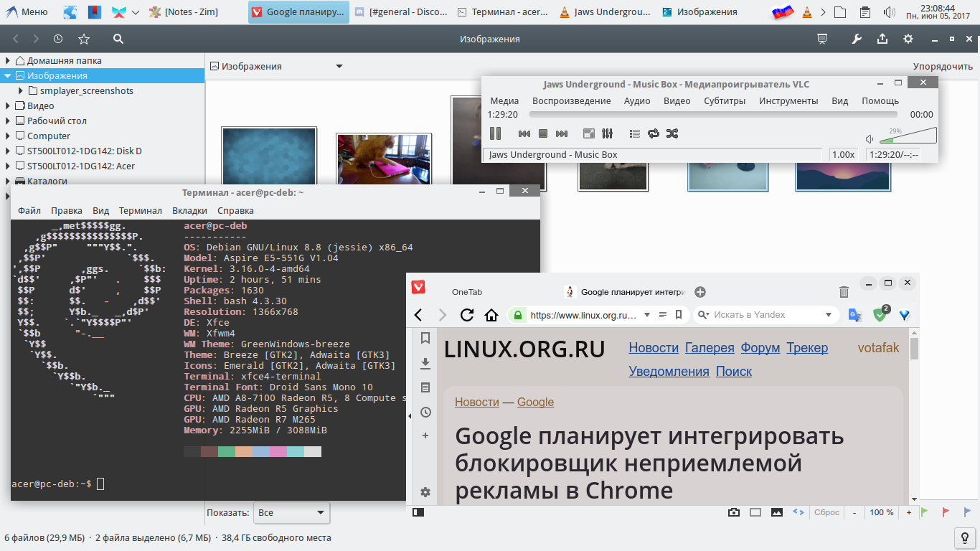Pause playback in VLC
980x551 pixels.
click(495, 133)
